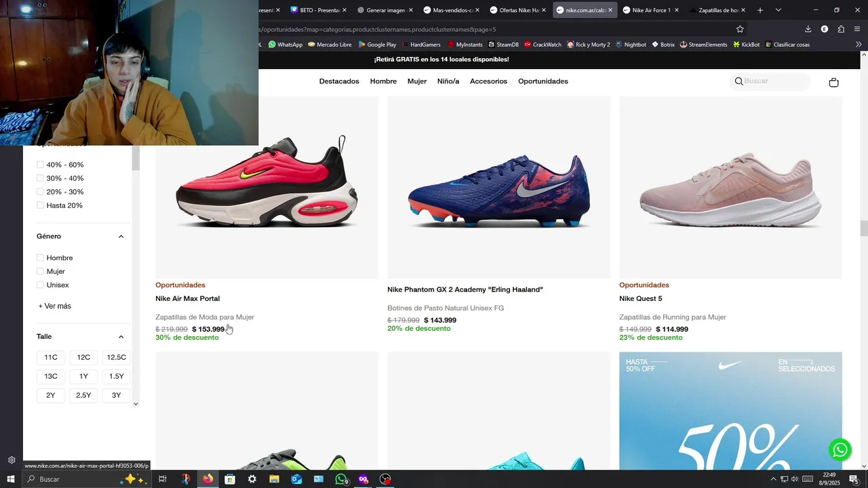This screenshot has width=868, height=488.
Task: Open the Nightbot bookmark
Action: click(x=631, y=45)
